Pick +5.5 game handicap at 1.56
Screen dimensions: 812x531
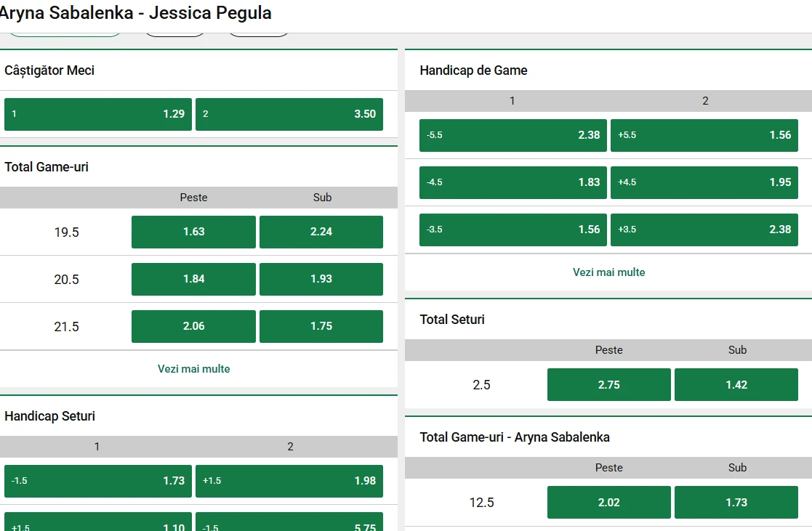pos(704,135)
